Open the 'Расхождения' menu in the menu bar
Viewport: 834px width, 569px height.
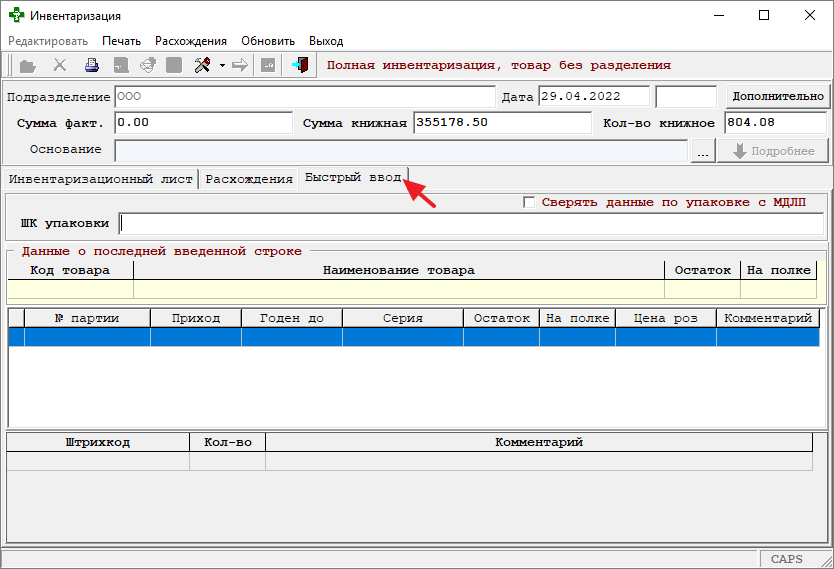point(190,41)
